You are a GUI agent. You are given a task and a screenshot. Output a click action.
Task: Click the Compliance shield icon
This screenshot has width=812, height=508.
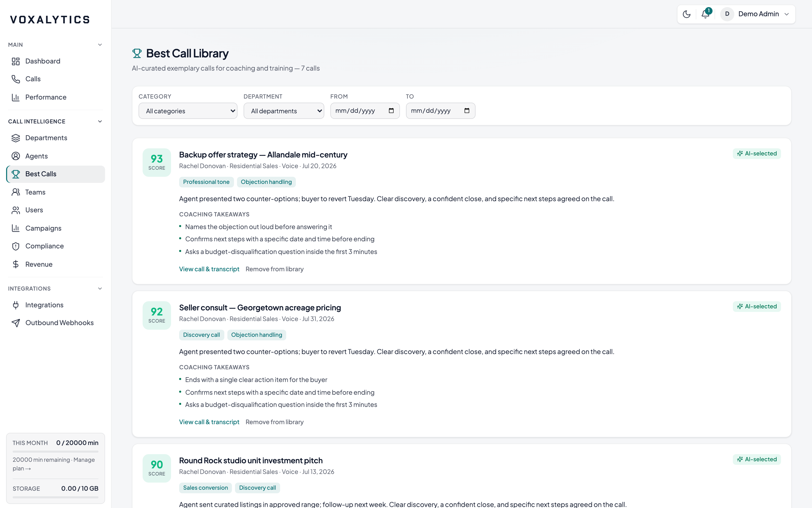point(16,246)
